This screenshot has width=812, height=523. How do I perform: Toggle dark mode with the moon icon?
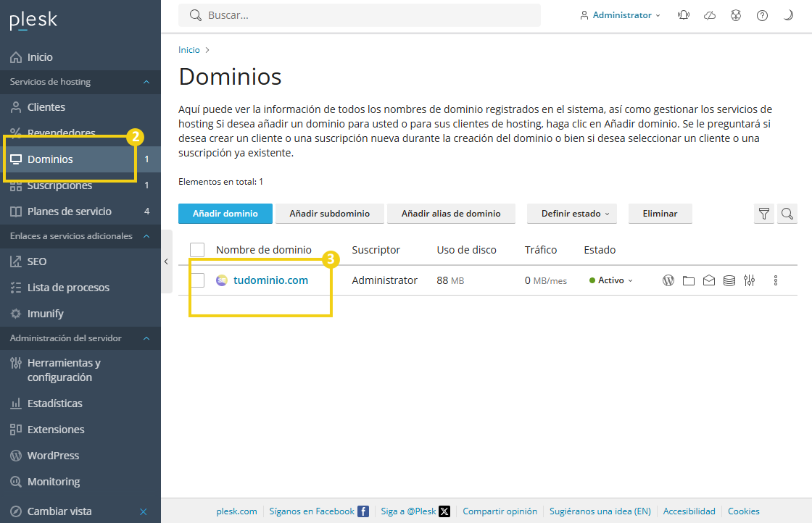point(788,14)
